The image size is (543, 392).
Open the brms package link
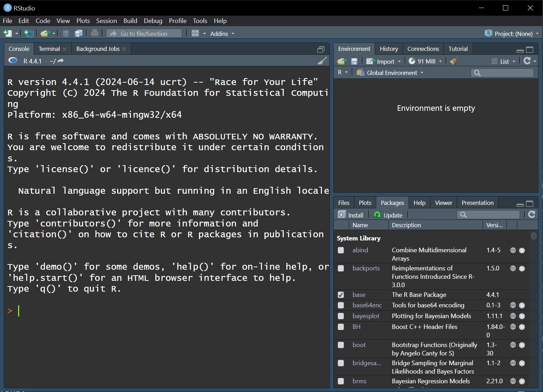click(359, 381)
